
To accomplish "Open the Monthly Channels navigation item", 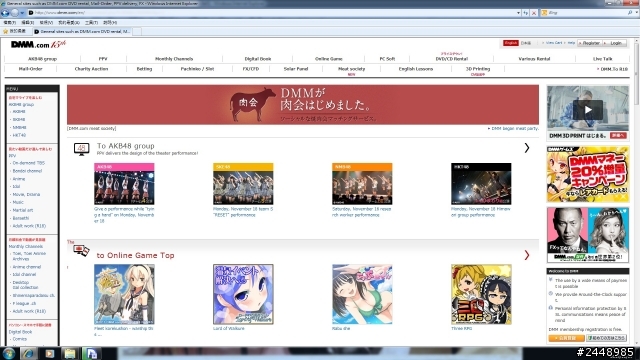I will (174, 59).
